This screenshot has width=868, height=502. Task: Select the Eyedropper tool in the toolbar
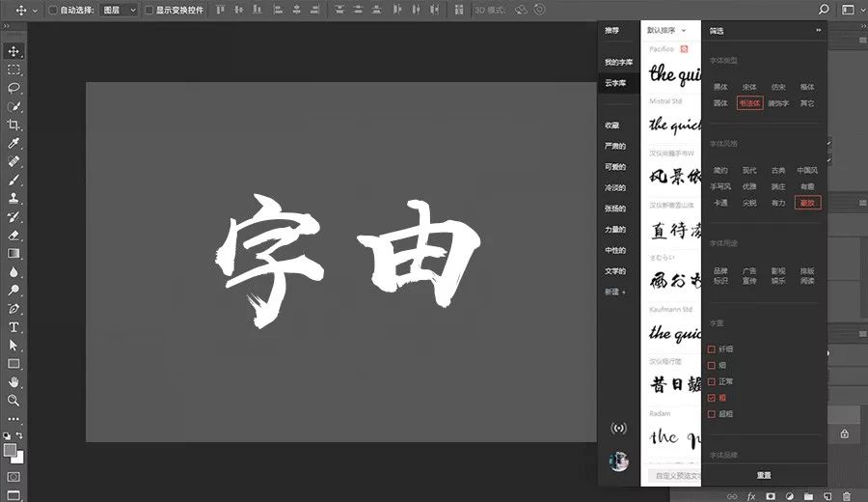14,143
